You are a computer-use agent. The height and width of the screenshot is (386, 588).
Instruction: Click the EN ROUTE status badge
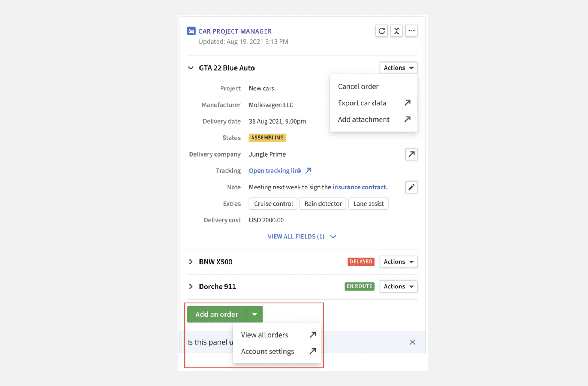359,286
